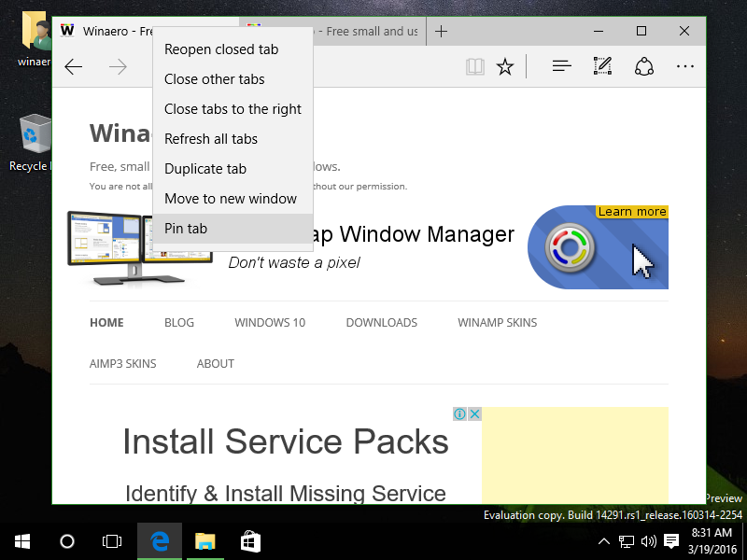Image resolution: width=747 pixels, height=560 pixels.
Task: Open the DOWNLOADS navigation link
Action: coord(381,323)
